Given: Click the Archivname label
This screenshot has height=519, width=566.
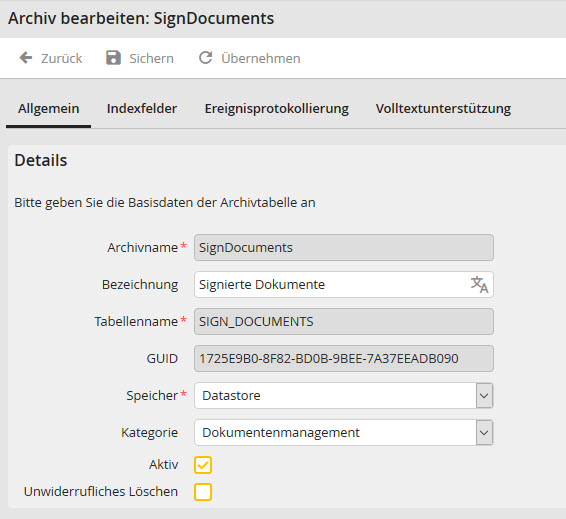Looking at the screenshot, I should pyautogui.click(x=143, y=248).
